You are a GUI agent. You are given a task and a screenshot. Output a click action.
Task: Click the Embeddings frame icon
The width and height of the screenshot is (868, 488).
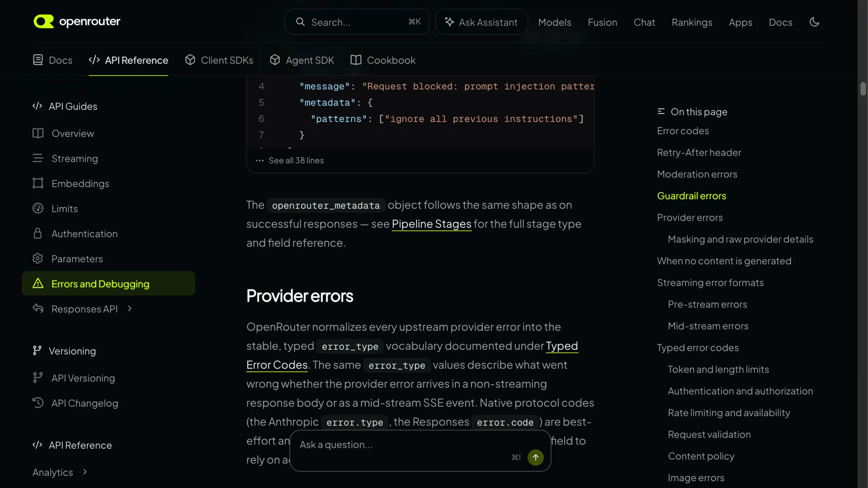pyautogui.click(x=38, y=183)
